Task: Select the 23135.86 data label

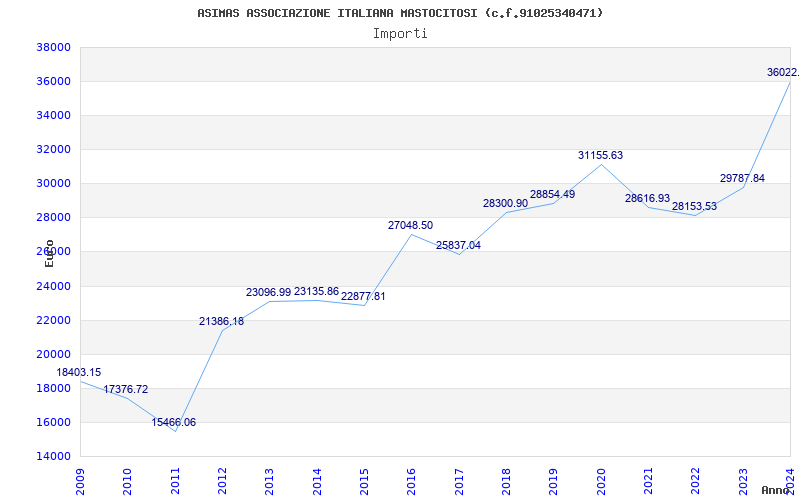Action: point(316,292)
